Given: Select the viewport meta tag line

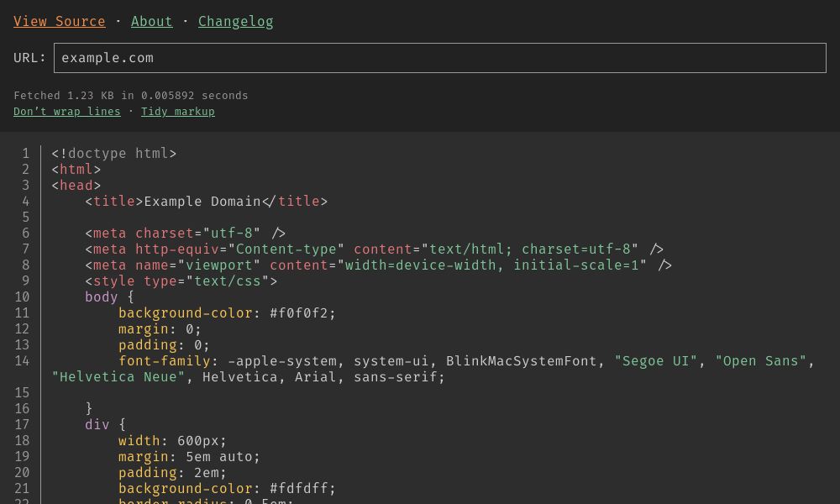Looking at the screenshot, I should 378,265.
